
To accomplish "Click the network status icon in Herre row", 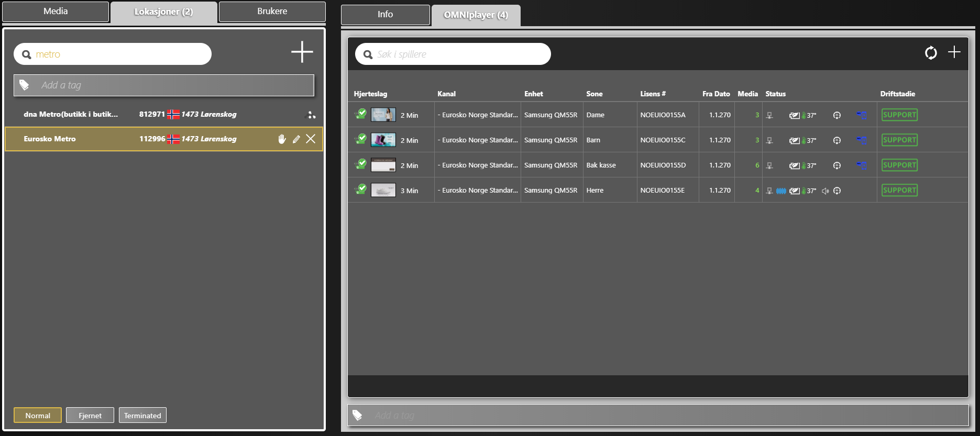I will [769, 191].
